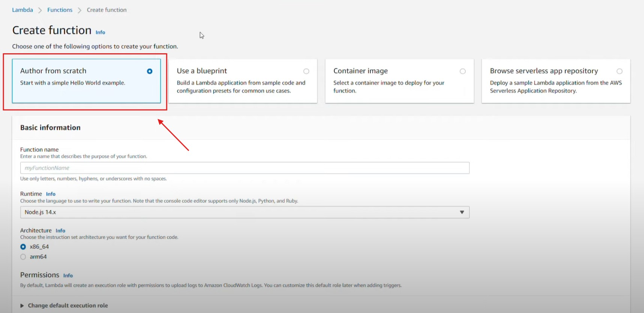Click the breadcrumb chevron after Lambda
Viewport: 644px width, 313px height.
coord(40,10)
